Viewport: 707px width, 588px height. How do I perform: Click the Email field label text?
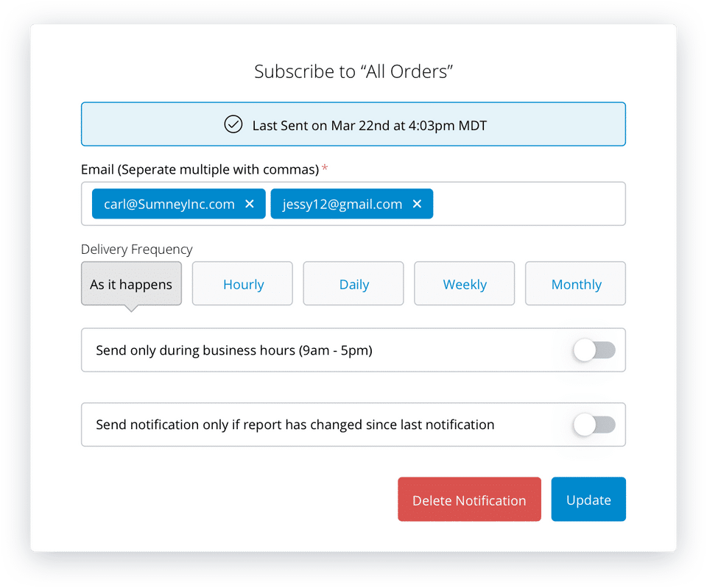click(200, 169)
